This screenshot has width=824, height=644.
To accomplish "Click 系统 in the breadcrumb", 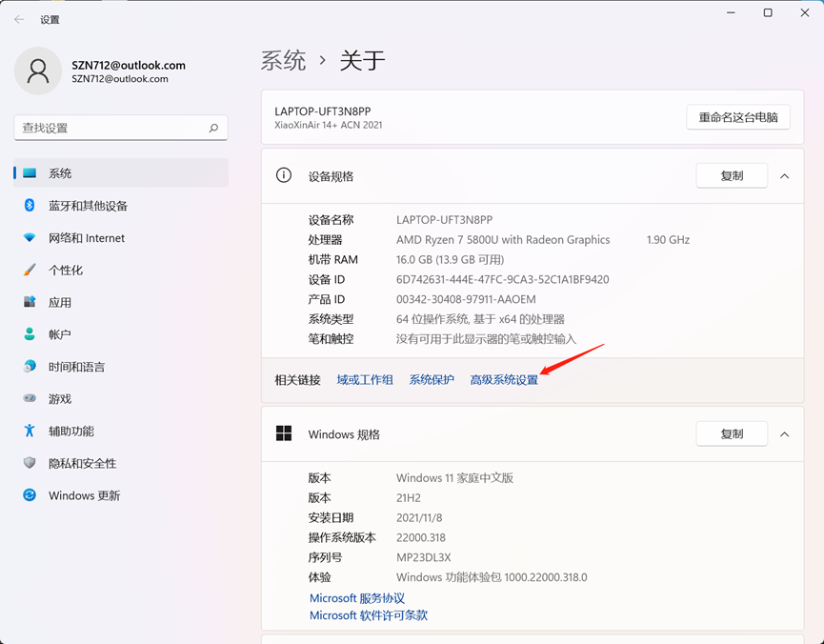I will point(283,60).
